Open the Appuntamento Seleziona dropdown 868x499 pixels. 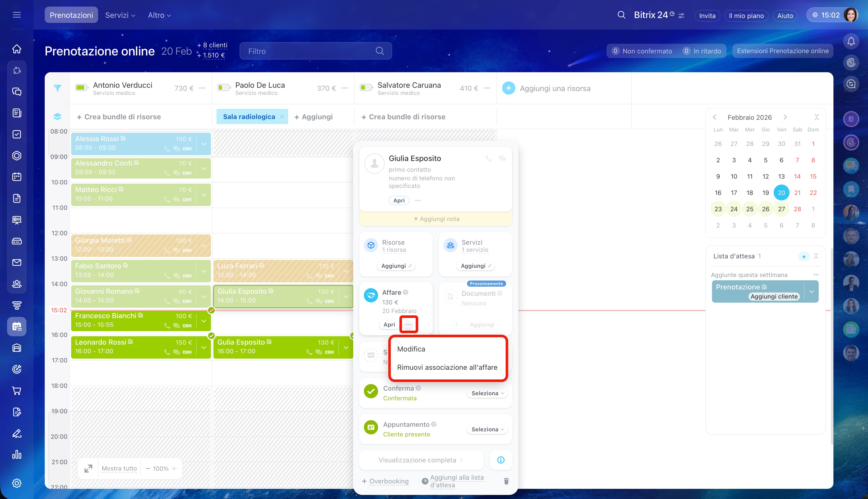(x=487, y=429)
